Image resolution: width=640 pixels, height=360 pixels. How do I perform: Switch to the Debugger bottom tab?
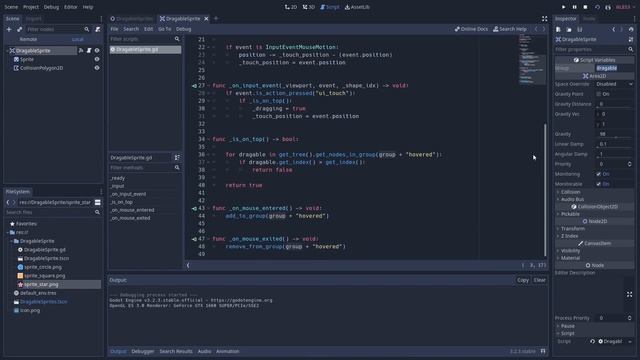click(x=142, y=351)
